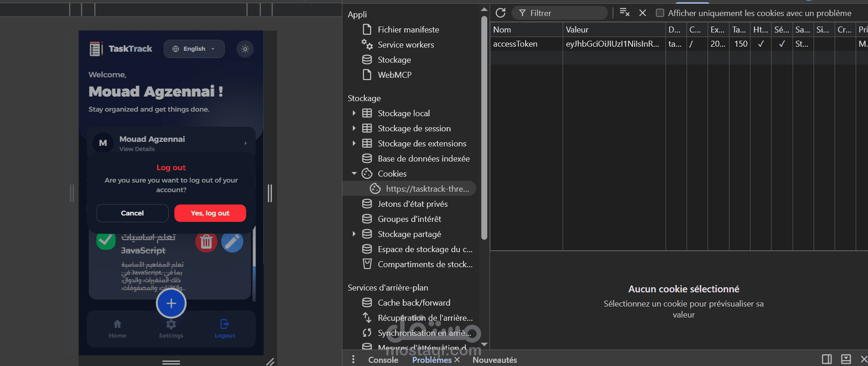Go to Home in bottom navigation
868x366 pixels.
[117, 329]
